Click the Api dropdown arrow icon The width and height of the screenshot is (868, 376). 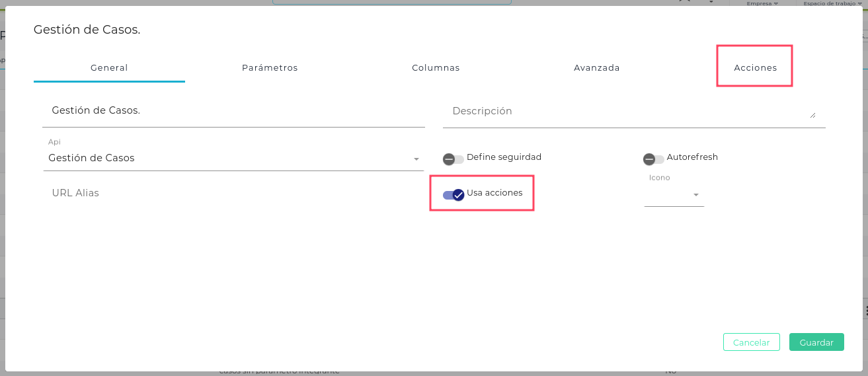tap(416, 159)
